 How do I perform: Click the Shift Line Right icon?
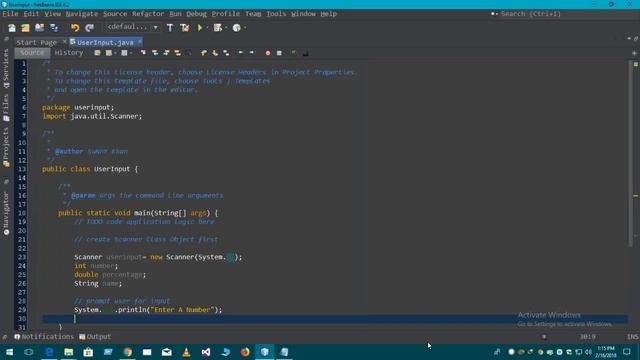(252, 53)
